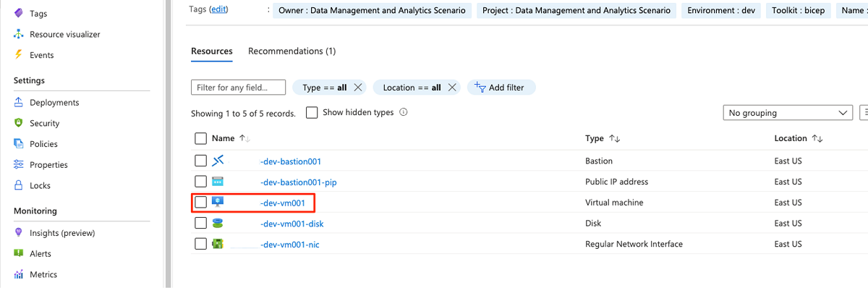The image size is (868, 288).
Task: Click 'Regular Network Interface' type cell
Action: [x=634, y=244]
